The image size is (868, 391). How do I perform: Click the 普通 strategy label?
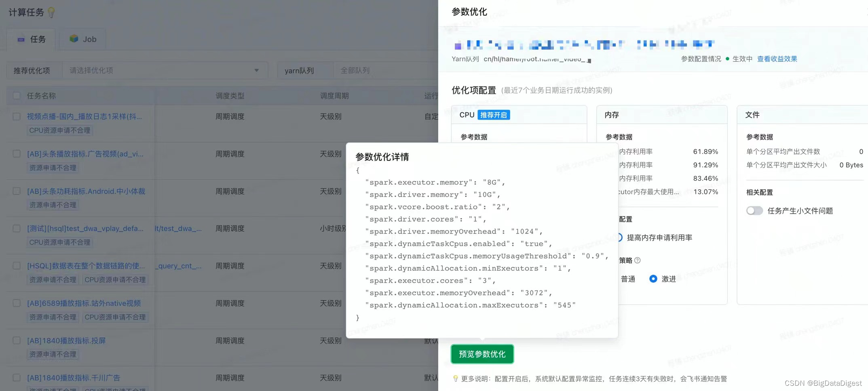tap(628, 279)
